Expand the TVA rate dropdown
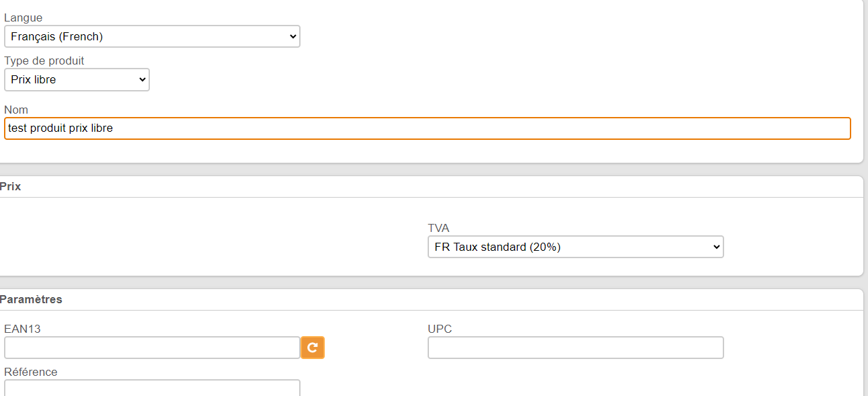 click(x=576, y=247)
